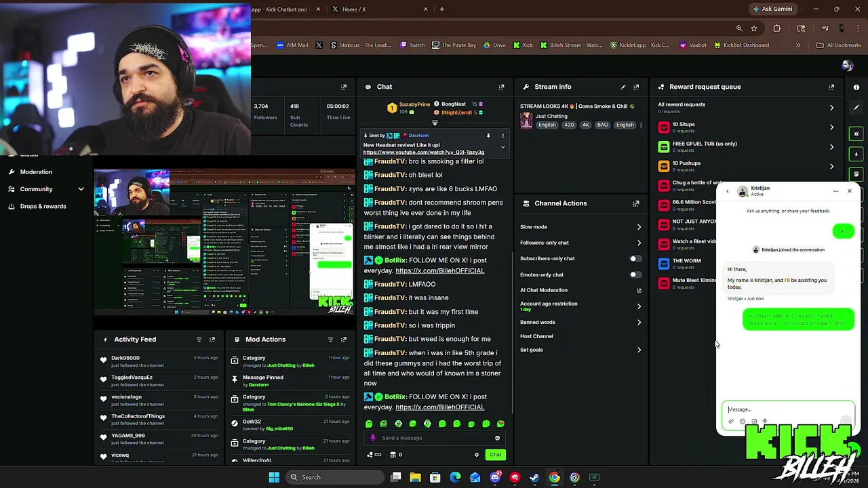Viewport: 868px width, 488px height.
Task: Open Windows Start menu
Action: coord(274,477)
